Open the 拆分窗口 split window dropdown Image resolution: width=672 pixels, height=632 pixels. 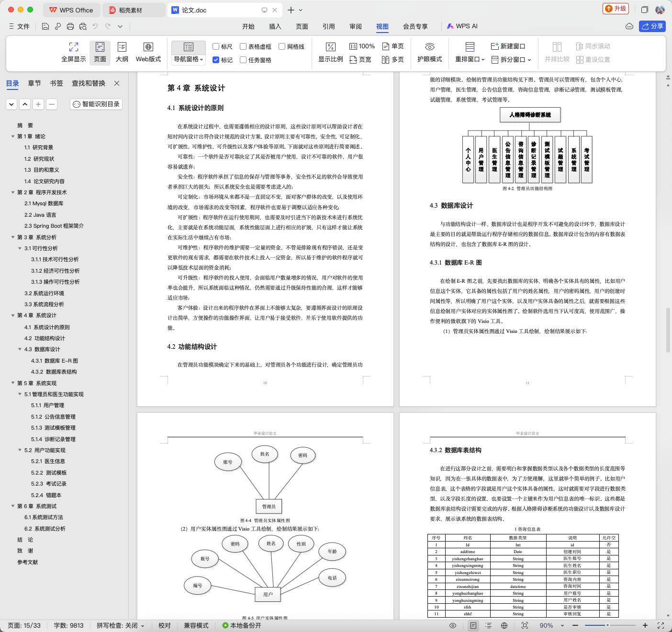511,60
